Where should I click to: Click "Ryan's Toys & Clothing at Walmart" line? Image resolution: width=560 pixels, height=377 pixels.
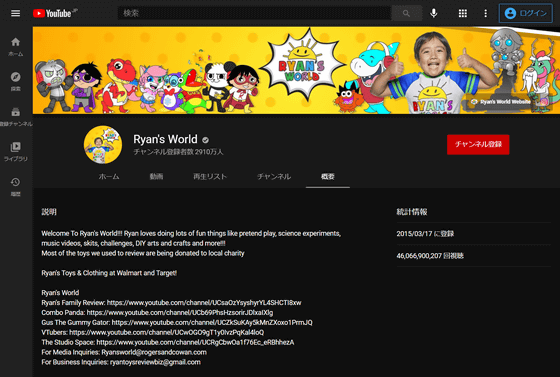[109, 273]
